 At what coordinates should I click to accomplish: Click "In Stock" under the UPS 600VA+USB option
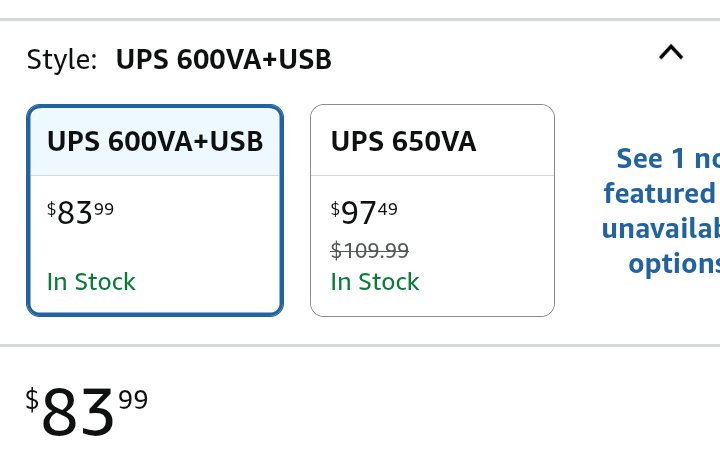pos(91,282)
